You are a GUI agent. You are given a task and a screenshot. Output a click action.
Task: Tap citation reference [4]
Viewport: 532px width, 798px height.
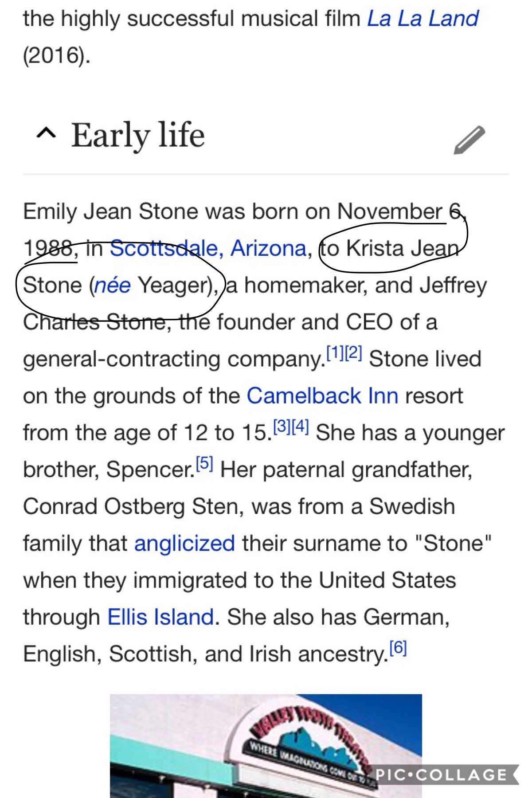pos(300,426)
